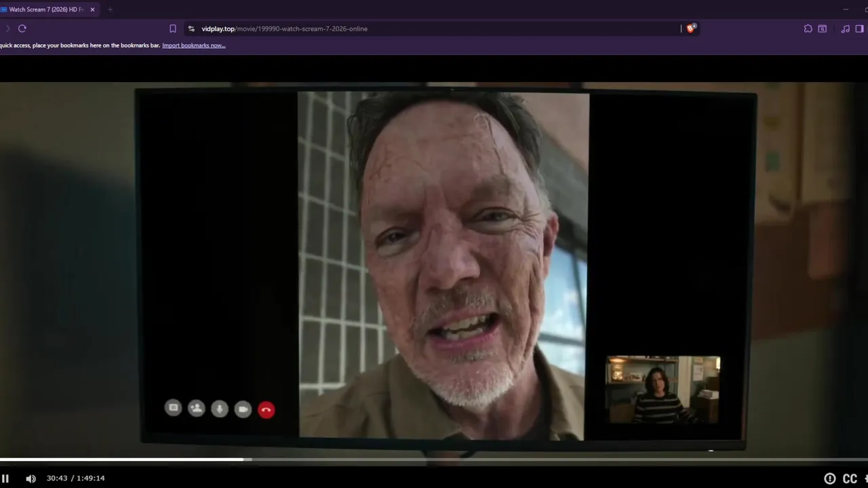
Task: Open the info alert icon beside CC
Action: pyautogui.click(x=829, y=479)
